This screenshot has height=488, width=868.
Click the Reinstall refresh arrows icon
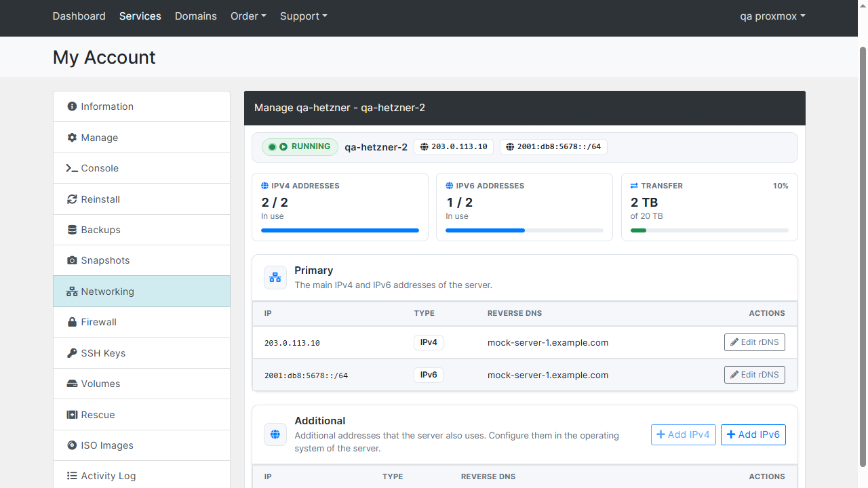pyautogui.click(x=72, y=199)
